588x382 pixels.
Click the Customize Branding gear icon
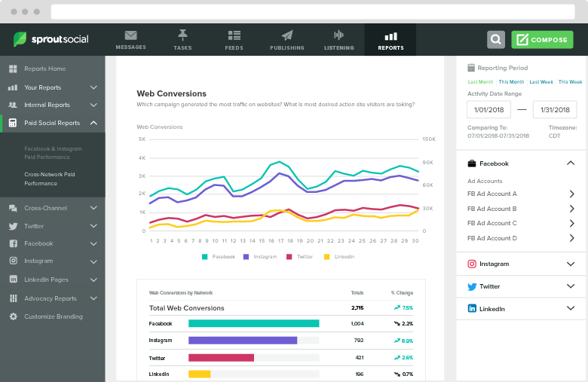point(13,316)
